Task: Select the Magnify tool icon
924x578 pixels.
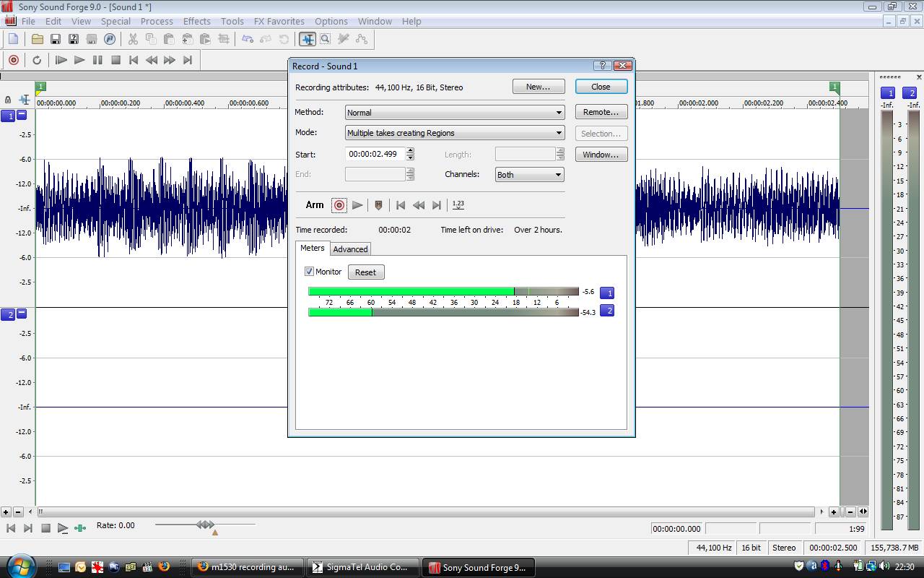Action: 326,39
